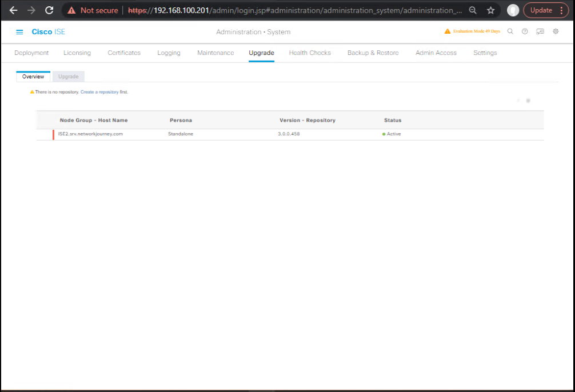This screenshot has height=392, width=575.
Task: Open the settings gear icon in header
Action: (x=556, y=31)
